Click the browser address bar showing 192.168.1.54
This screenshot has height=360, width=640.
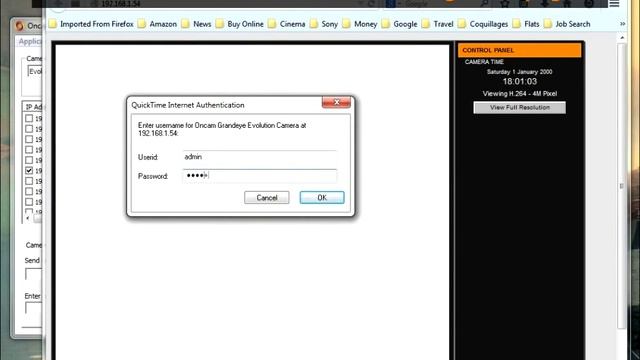pos(229,4)
